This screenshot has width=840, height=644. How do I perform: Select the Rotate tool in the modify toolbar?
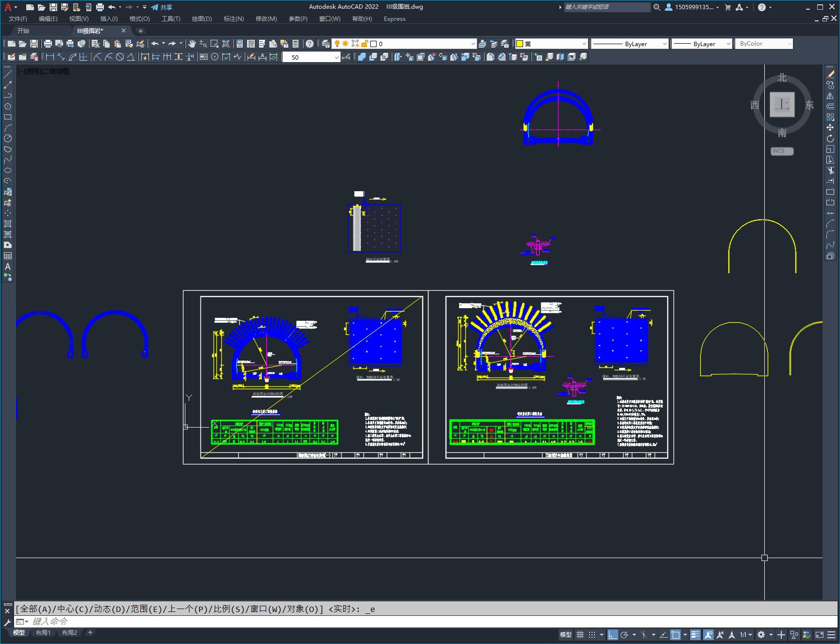pyautogui.click(x=830, y=138)
